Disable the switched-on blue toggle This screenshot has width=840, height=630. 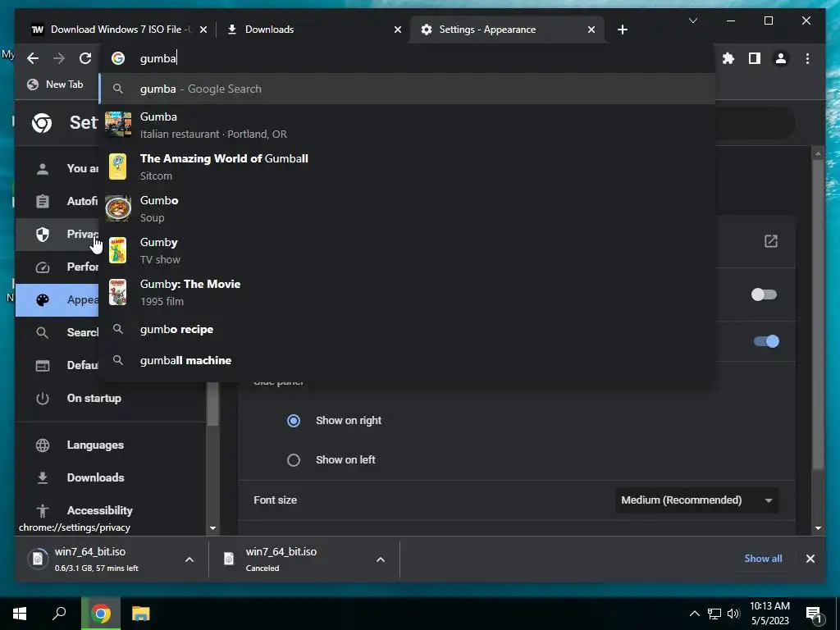[x=766, y=341]
